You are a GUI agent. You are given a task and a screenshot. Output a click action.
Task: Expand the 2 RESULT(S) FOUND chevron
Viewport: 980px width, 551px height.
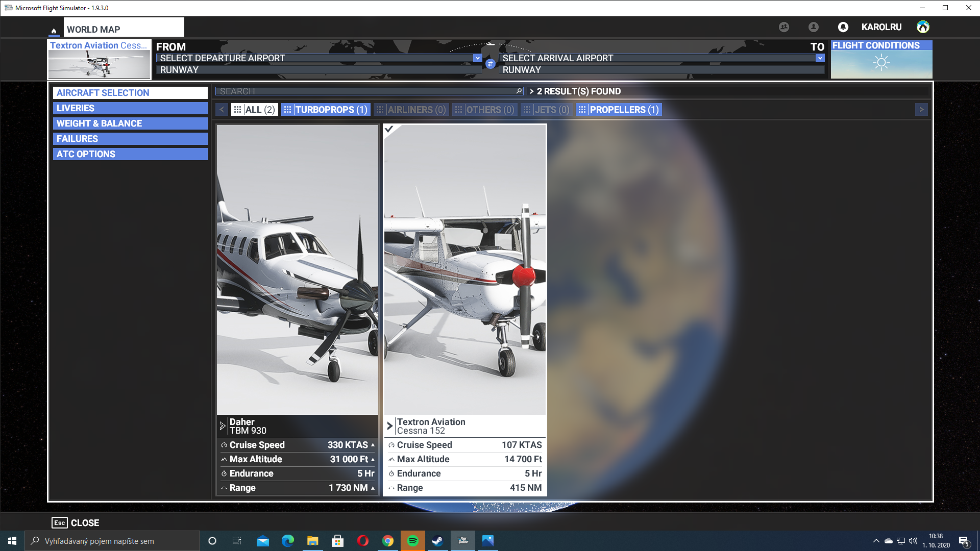pos(532,91)
